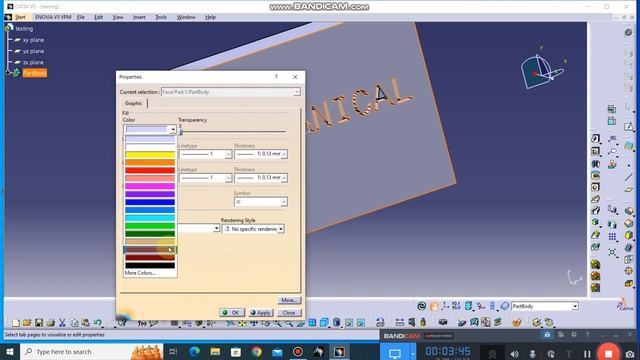This screenshot has width=640, height=360.
Task: Pick the red color swatch
Action: pos(150,170)
